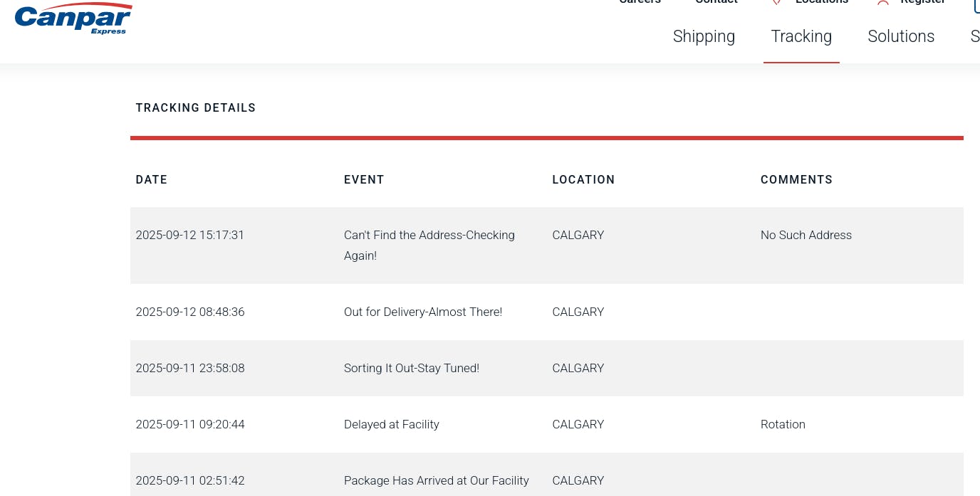Click the LOCATION column header
Image resolution: width=980 pixels, height=496 pixels.
tap(583, 180)
